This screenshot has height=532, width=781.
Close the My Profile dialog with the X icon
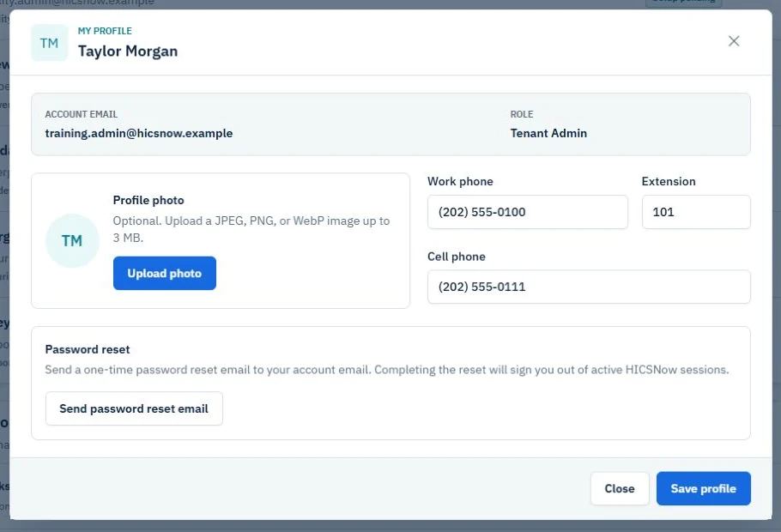pos(734,41)
